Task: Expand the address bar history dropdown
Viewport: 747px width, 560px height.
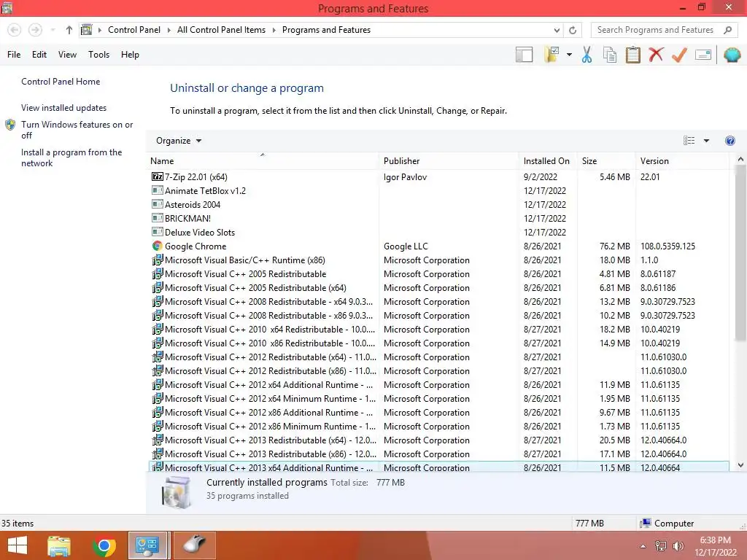Action: pyautogui.click(x=557, y=30)
